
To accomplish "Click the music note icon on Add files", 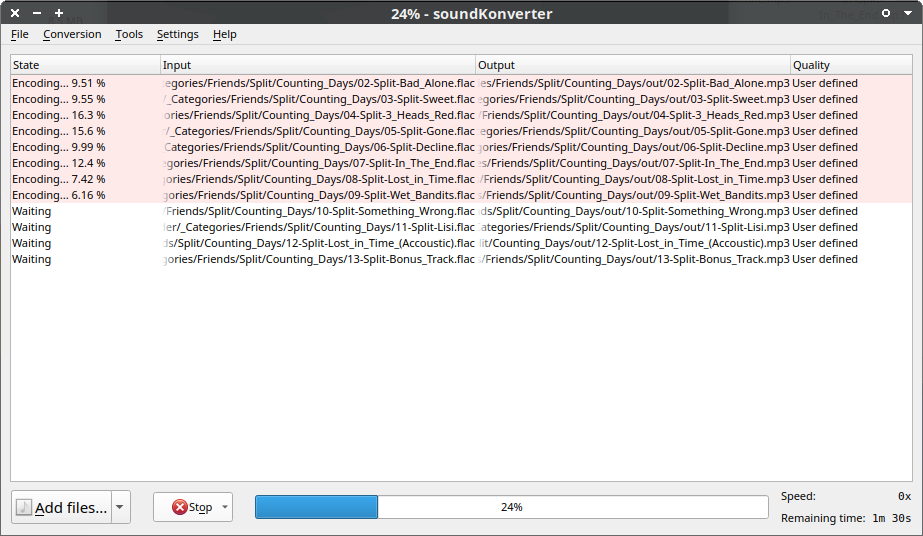I will [x=24, y=507].
